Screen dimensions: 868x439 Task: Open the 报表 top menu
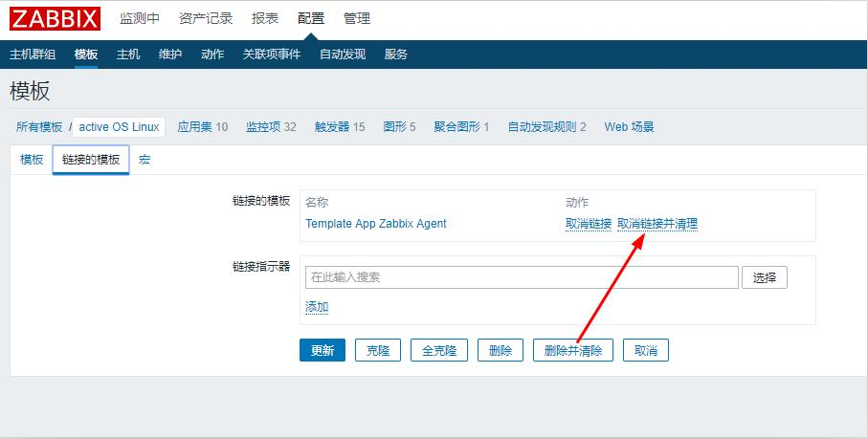point(264,18)
